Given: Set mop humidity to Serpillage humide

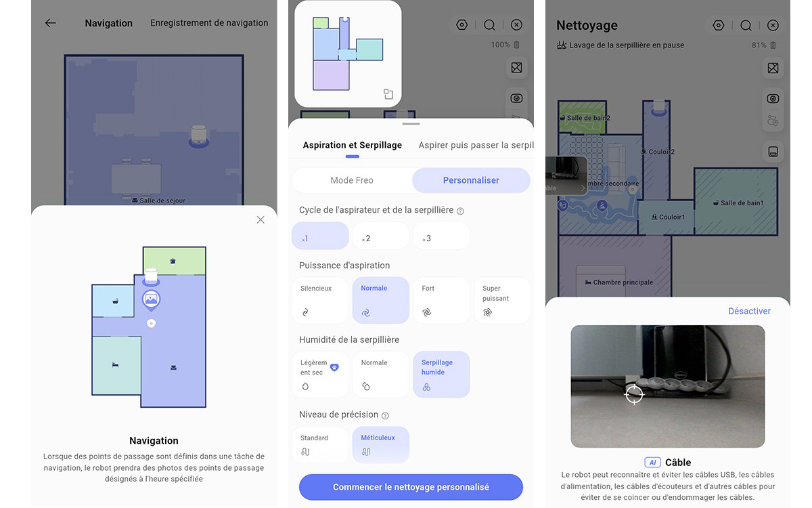Looking at the screenshot, I should (442, 375).
